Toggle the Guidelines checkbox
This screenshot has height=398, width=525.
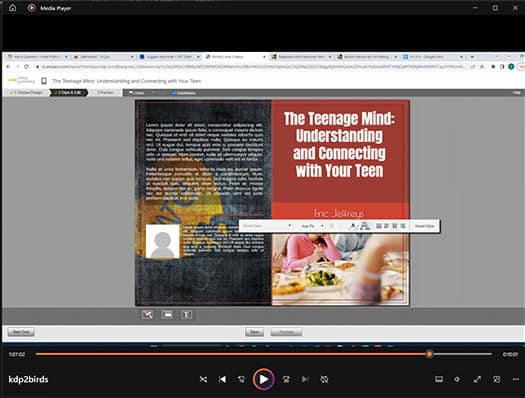coord(174,93)
